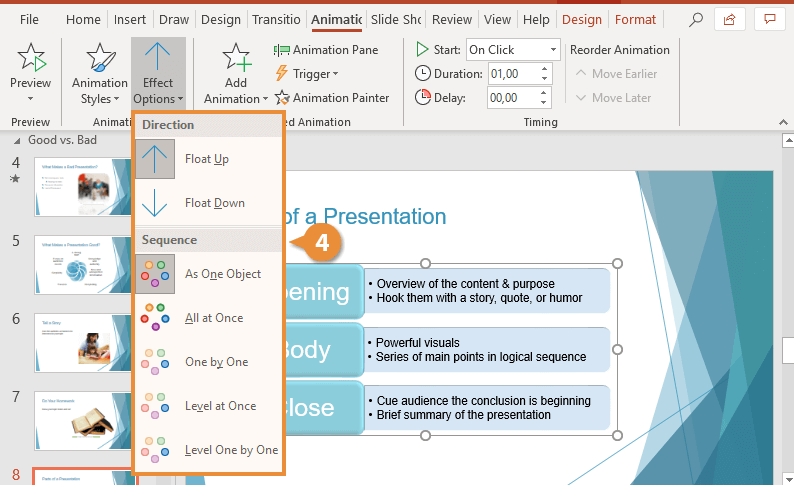Open the Animation Styles gallery
The height and width of the screenshot is (485, 794).
[100, 74]
